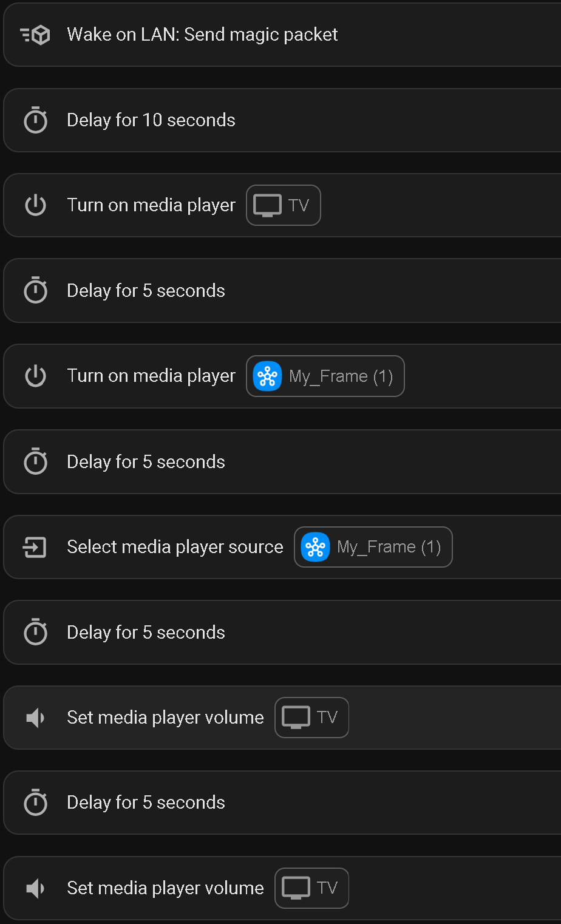Click the power icon of the TV turn-on action
The height and width of the screenshot is (924, 561).
(x=35, y=205)
